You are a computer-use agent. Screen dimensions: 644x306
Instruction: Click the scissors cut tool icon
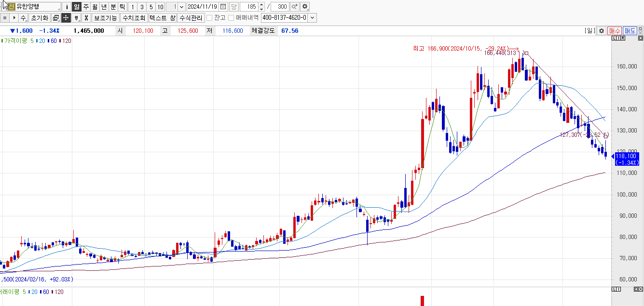[86, 18]
